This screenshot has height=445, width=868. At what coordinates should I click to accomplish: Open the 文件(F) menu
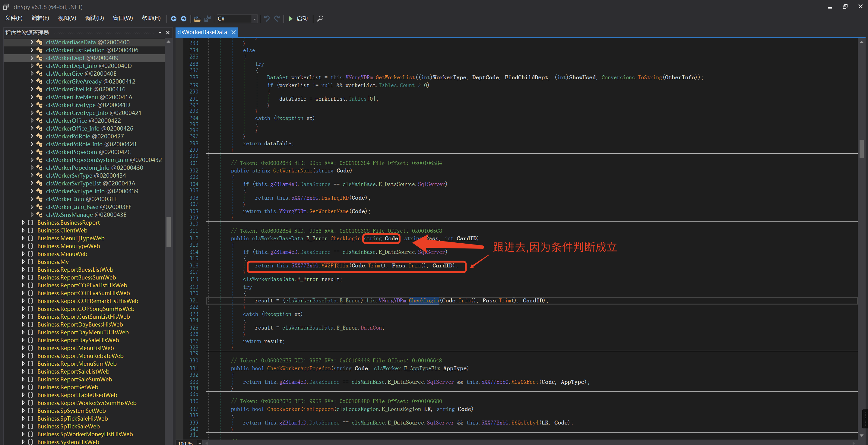click(x=14, y=18)
